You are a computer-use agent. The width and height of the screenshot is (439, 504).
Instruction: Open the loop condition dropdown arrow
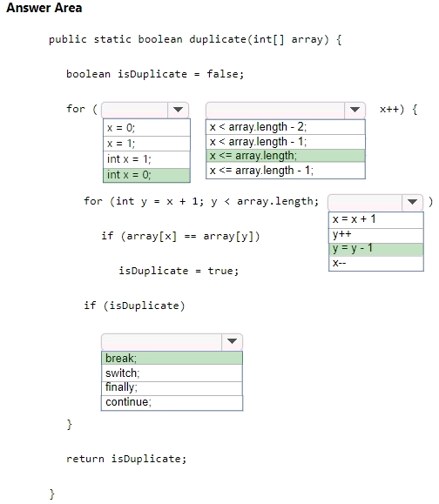coord(355,111)
